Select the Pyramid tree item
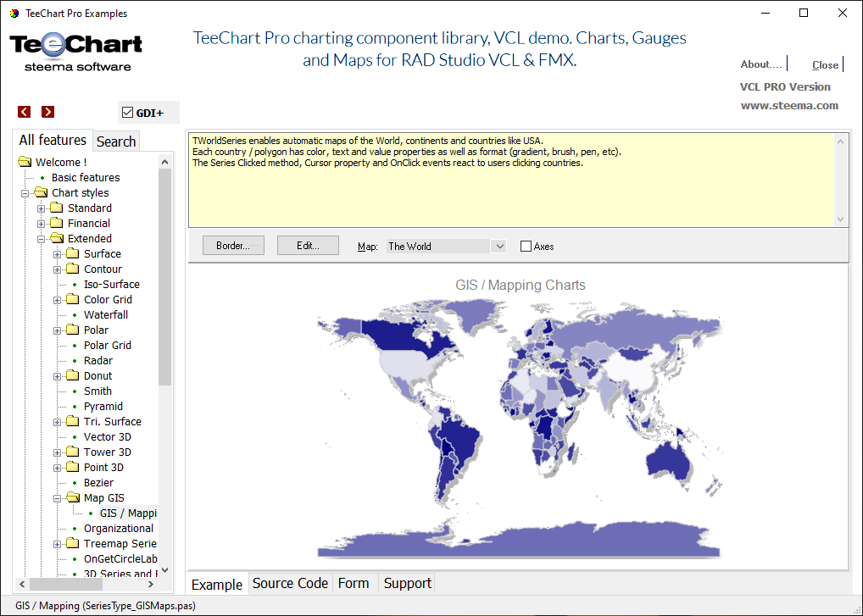Screen dimensions: 863x616 (x=103, y=407)
